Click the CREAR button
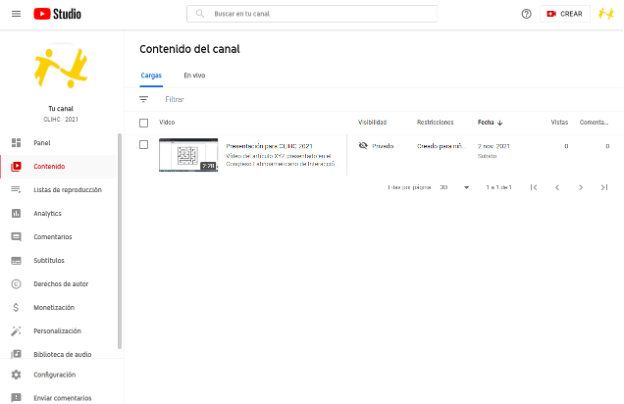The width and height of the screenshot is (624, 404). [x=565, y=14]
